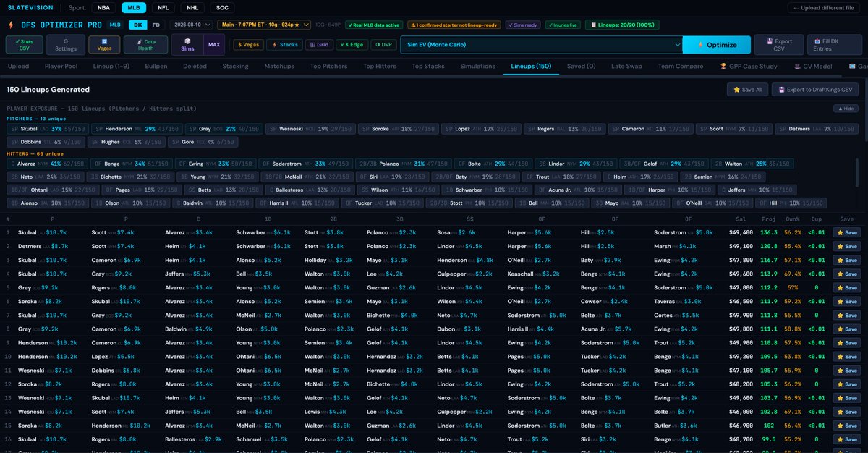The height and width of the screenshot is (453, 868).
Task: Toggle the $ Vegas filter chip
Action: (x=248, y=45)
